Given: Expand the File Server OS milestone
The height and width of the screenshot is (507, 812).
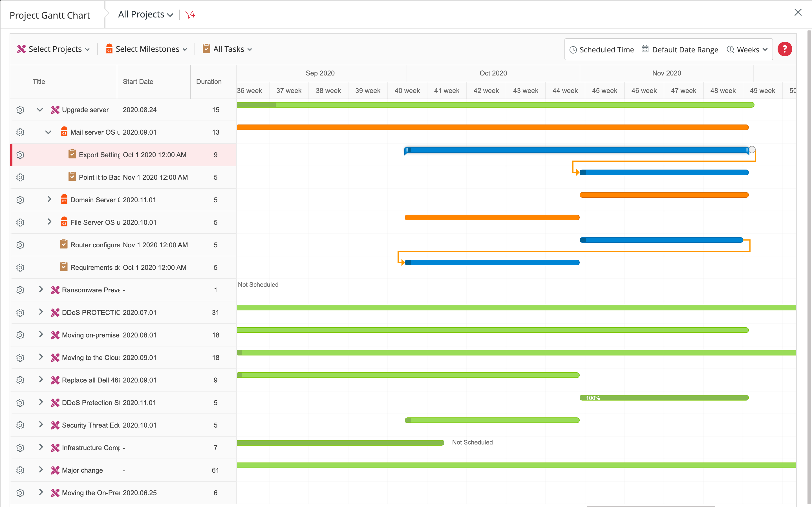Looking at the screenshot, I should (x=49, y=222).
